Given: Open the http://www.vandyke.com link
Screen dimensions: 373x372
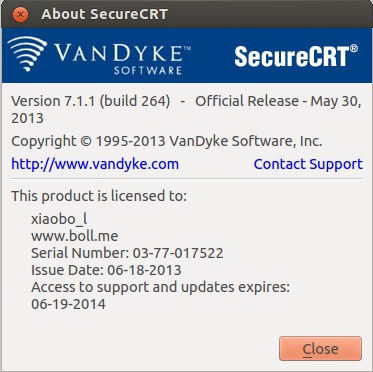Looking at the screenshot, I should click(x=95, y=164).
